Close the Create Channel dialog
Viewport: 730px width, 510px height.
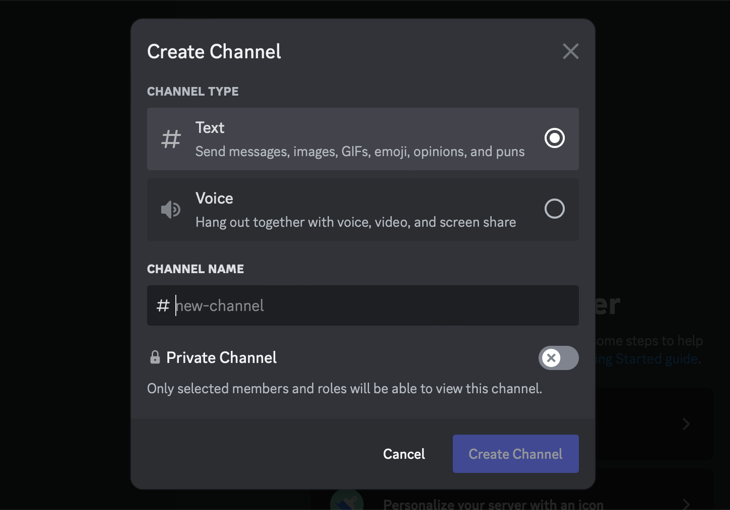click(570, 51)
